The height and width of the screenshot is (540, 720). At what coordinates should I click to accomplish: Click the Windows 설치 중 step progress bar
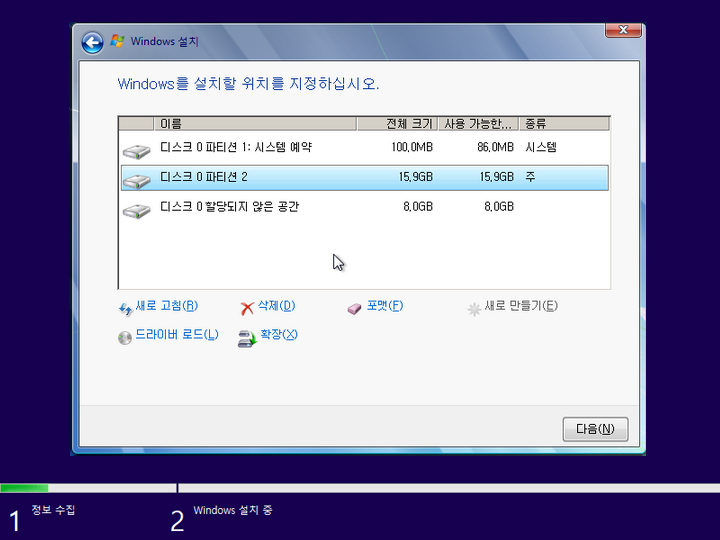pyautogui.click(x=449, y=488)
